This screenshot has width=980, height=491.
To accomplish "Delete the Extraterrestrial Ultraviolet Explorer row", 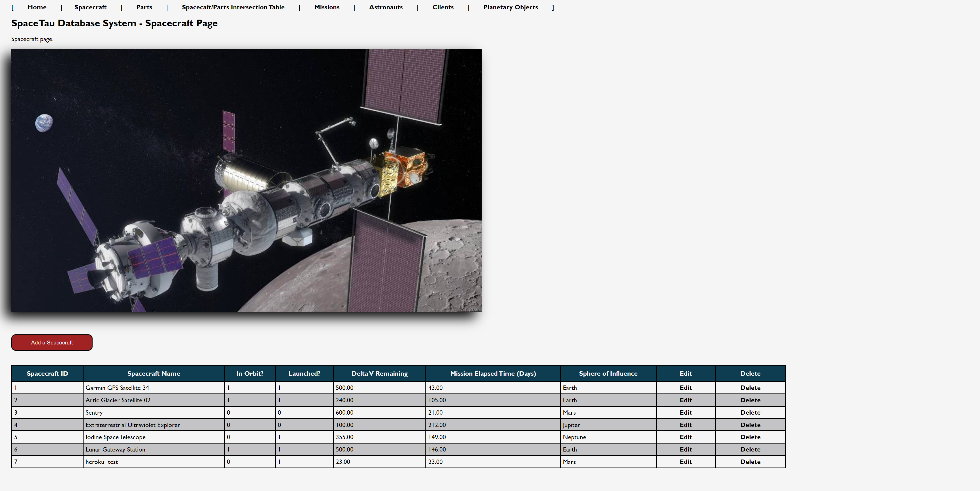I will pyautogui.click(x=750, y=425).
